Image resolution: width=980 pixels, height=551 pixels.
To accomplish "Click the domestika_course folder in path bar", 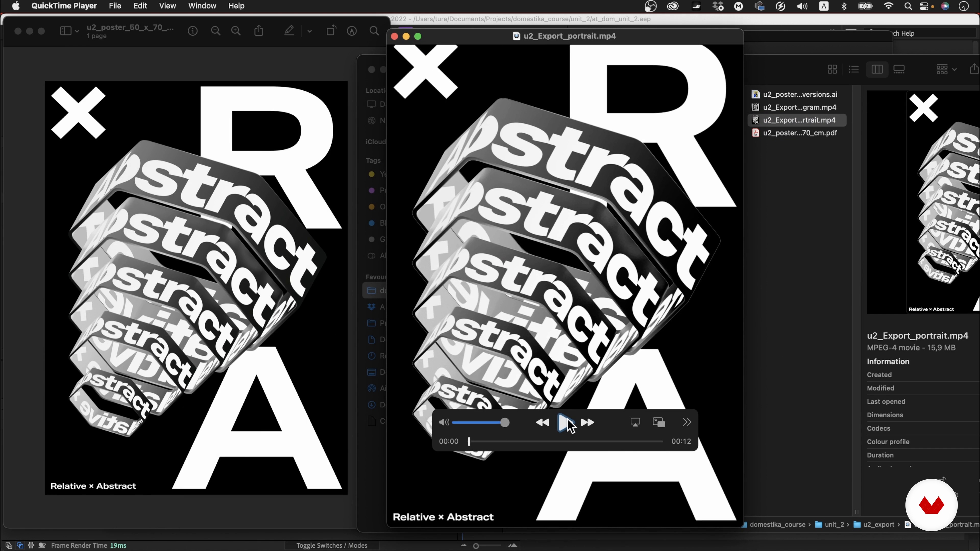I will 774,525.
